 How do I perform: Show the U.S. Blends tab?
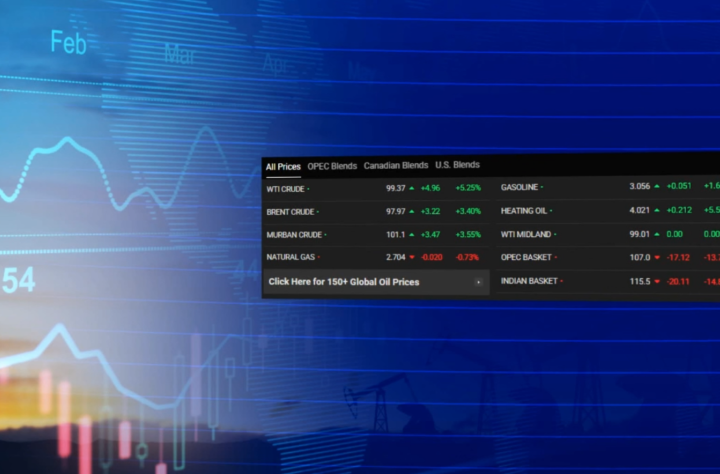point(457,165)
